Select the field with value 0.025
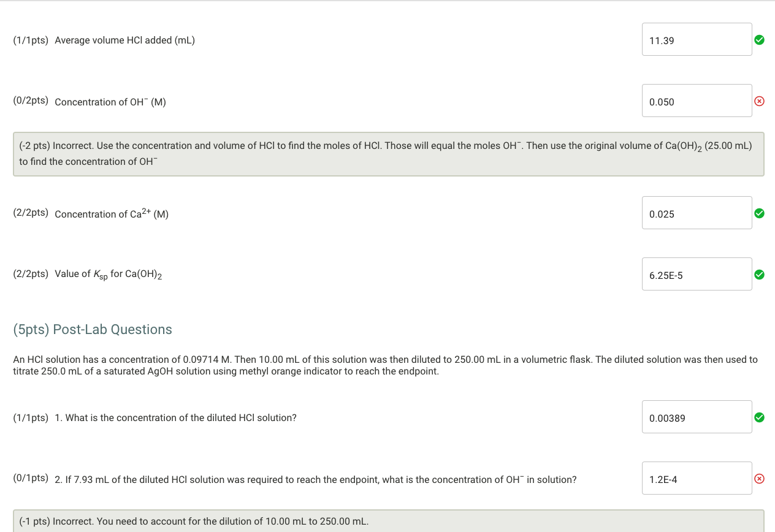775x532 pixels. (x=697, y=213)
